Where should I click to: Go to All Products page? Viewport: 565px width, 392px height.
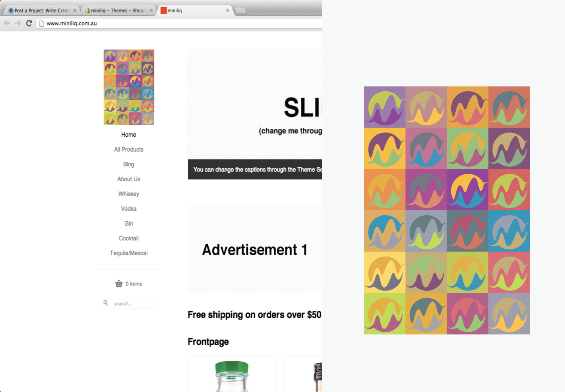129,150
